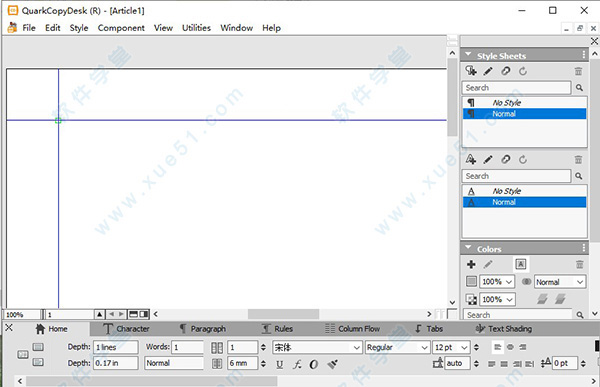This screenshot has height=387, width=600.
Task: Select the text color [A] icon
Action: pyautogui.click(x=520, y=264)
